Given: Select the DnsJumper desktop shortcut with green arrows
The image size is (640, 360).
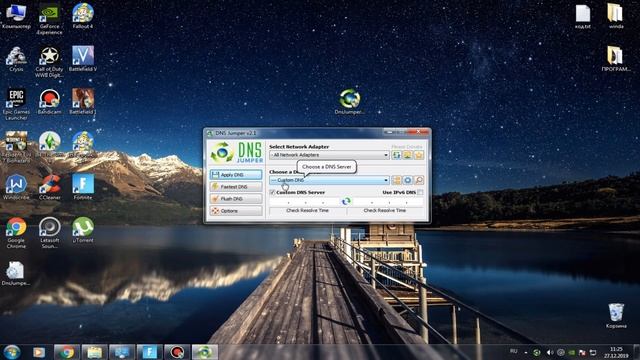Looking at the screenshot, I should [350, 102].
